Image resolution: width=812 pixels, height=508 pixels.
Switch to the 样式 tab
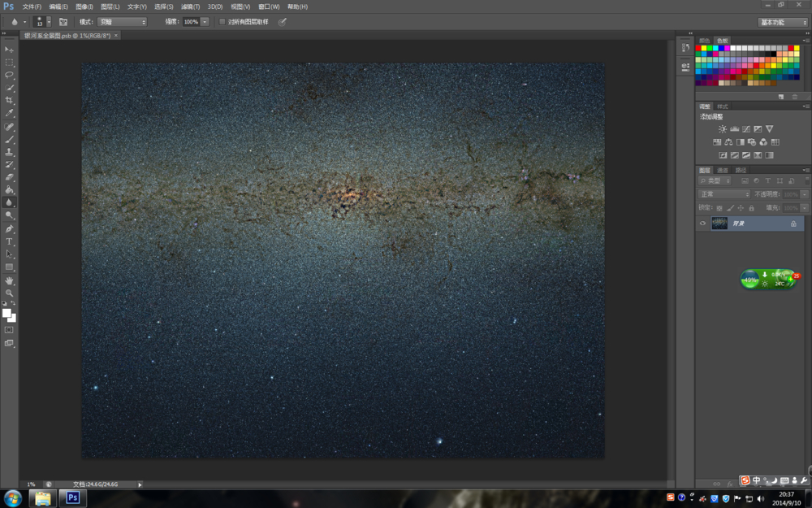click(x=722, y=106)
